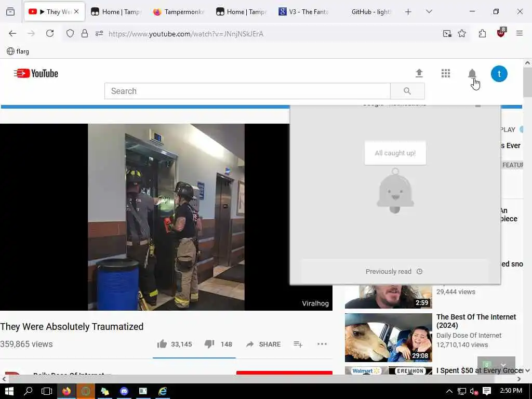Switch to the Tampermonkey Firefox tab

point(179,11)
